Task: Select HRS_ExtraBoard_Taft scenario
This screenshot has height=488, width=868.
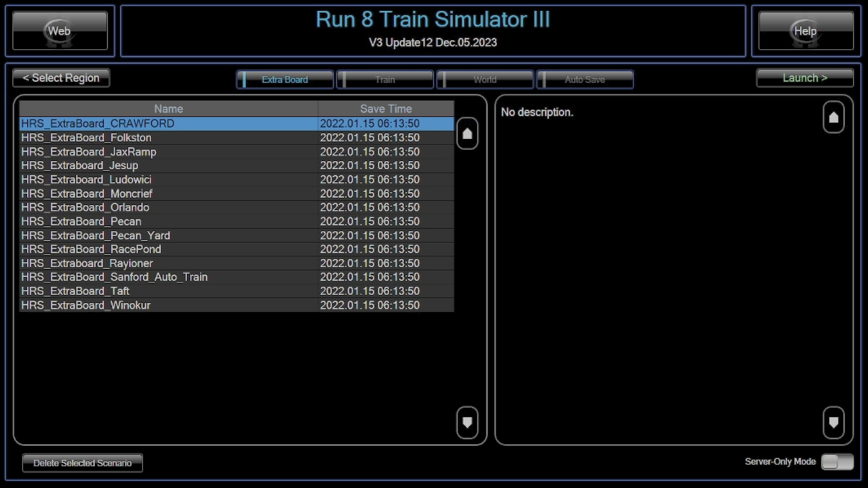Action: tap(237, 291)
